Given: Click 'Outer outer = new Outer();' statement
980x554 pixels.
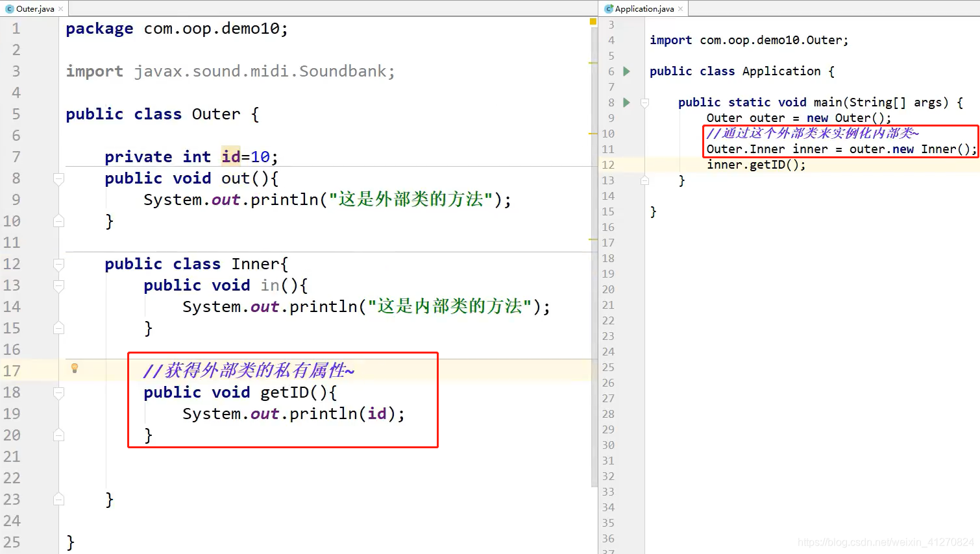Looking at the screenshot, I should [799, 118].
